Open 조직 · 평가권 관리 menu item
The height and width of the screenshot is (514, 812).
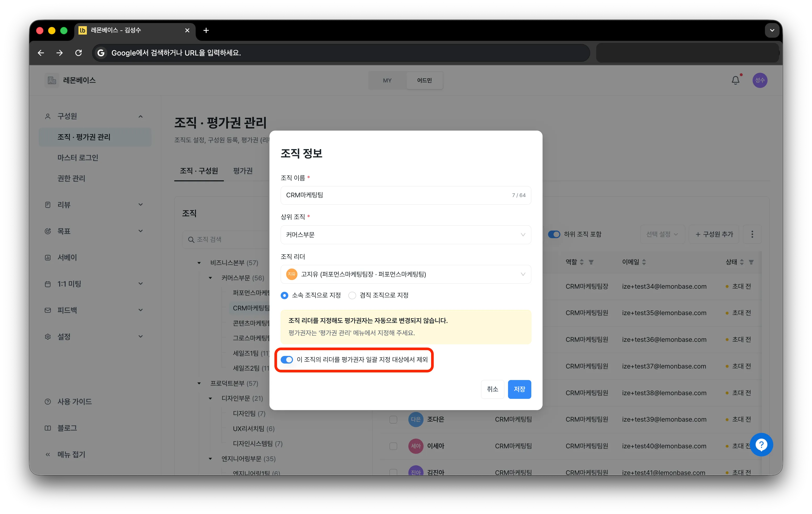click(x=95, y=137)
